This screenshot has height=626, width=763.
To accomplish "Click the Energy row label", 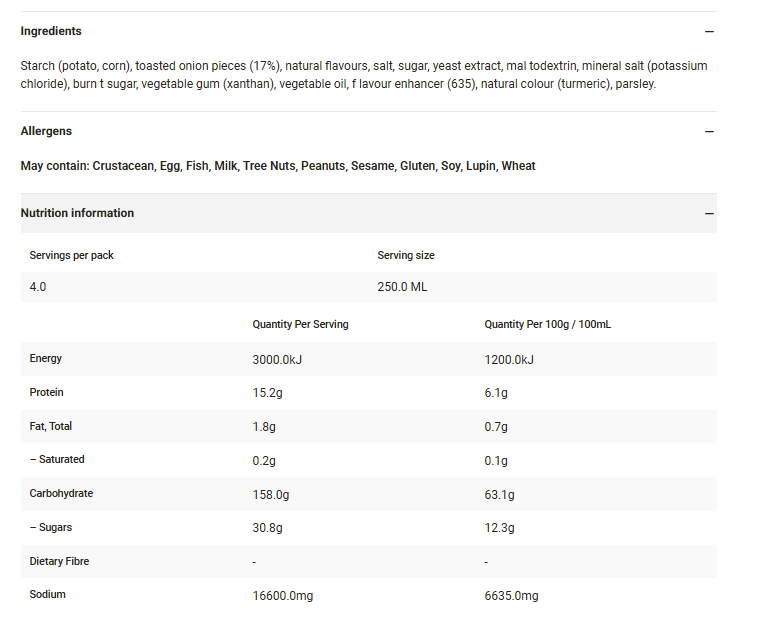I will pyautogui.click(x=46, y=358).
